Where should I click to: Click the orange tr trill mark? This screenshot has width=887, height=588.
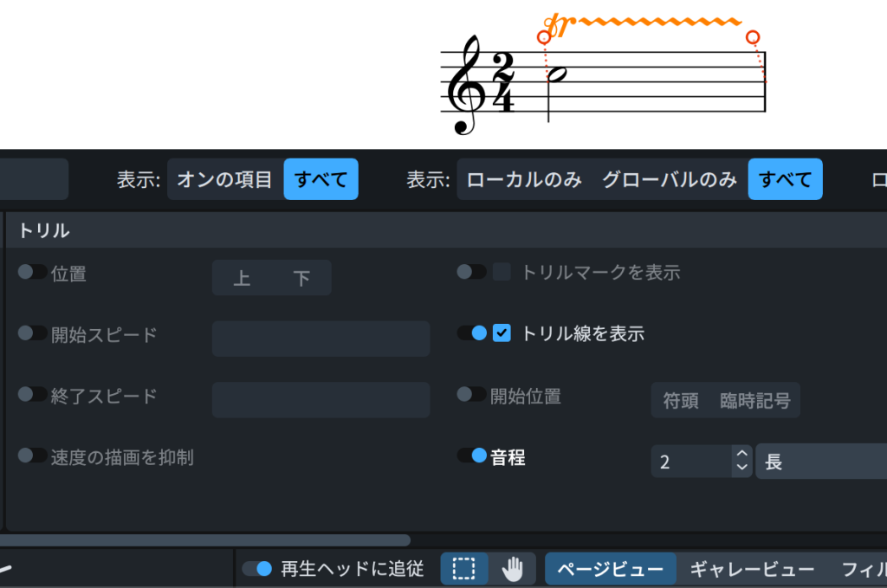pos(556,26)
